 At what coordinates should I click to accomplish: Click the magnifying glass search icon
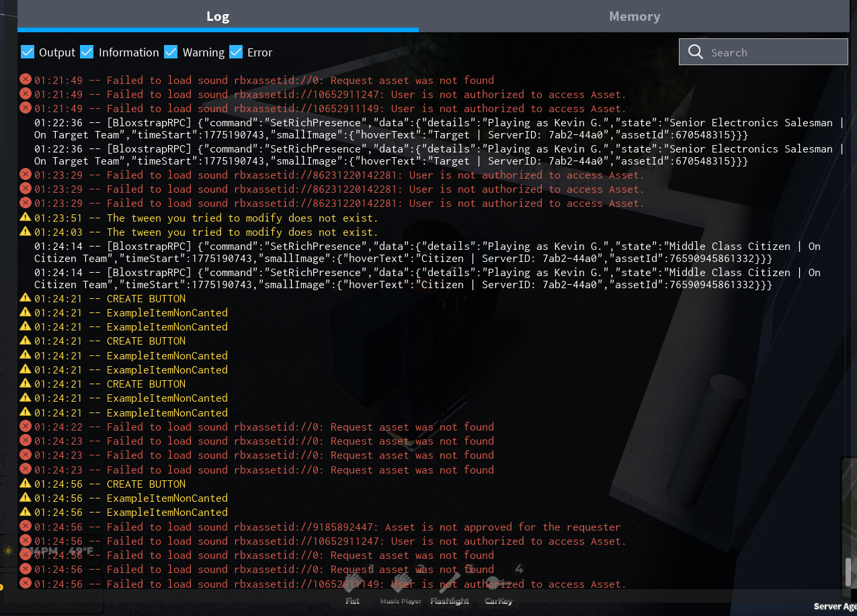click(x=696, y=52)
